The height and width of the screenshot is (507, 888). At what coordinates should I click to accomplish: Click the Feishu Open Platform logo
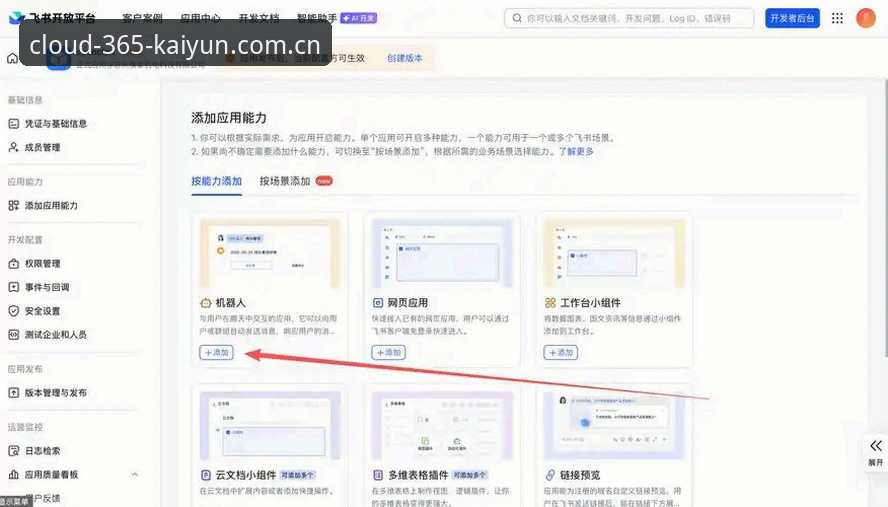point(52,18)
